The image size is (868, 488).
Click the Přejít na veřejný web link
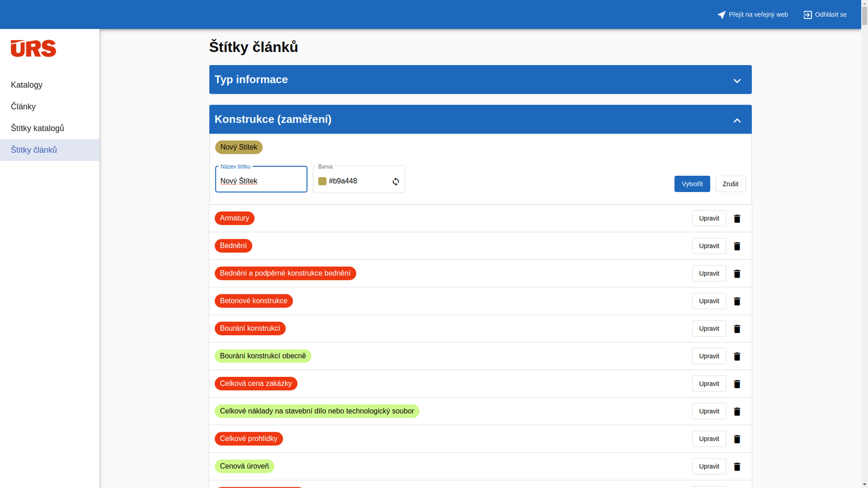tap(752, 15)
